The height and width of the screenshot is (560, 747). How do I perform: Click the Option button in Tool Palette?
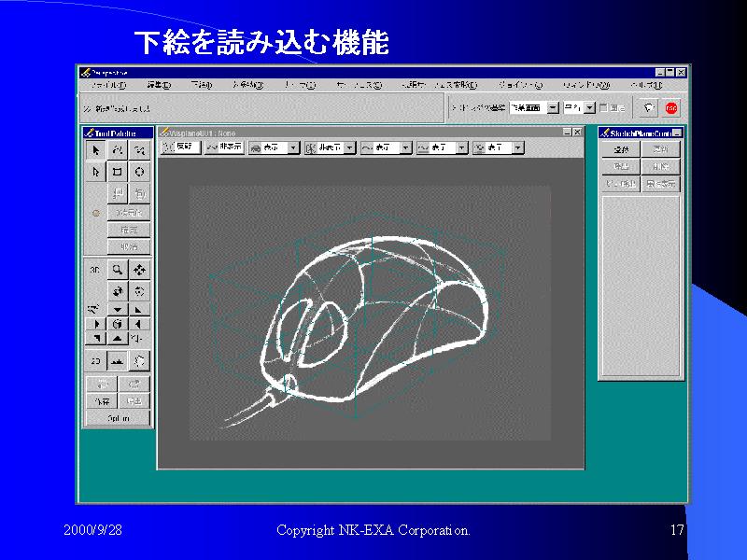click(x=118, y=418)
